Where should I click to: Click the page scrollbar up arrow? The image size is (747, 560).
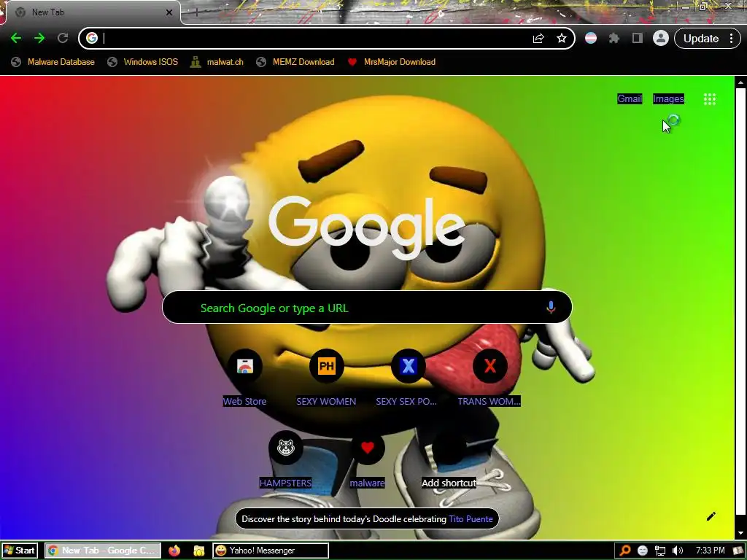pyautogui.click(x=740, y=82)
